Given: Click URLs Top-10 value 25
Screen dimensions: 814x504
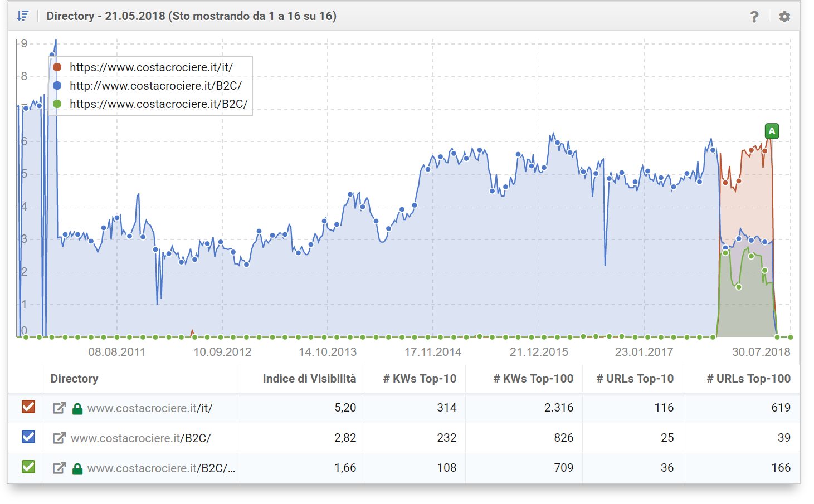Looking at the screenshot, I should point(667,438).
